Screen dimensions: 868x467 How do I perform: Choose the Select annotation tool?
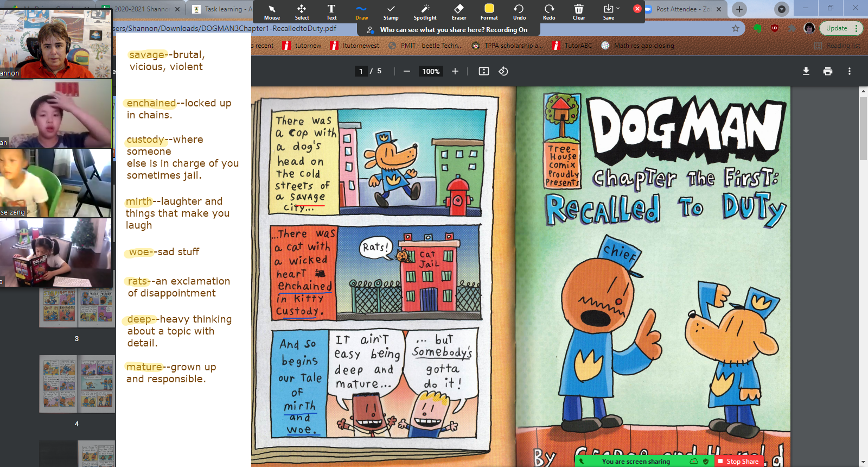[302, 11]
